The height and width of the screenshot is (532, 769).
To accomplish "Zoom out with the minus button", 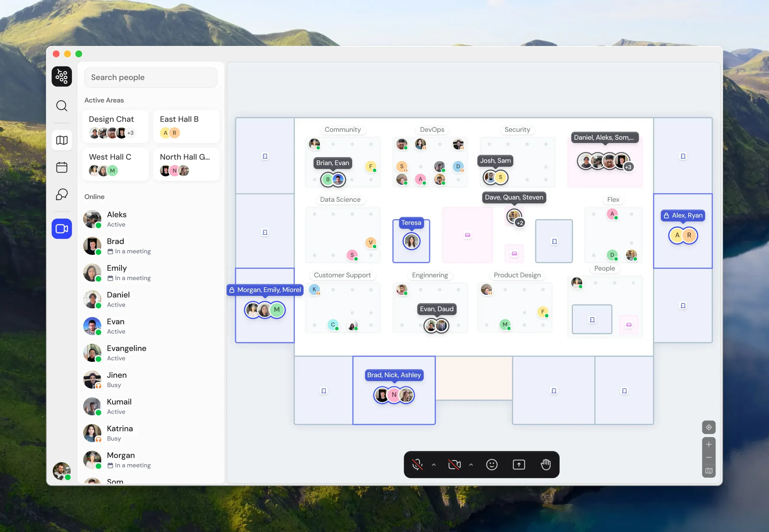I will point(709,458).
